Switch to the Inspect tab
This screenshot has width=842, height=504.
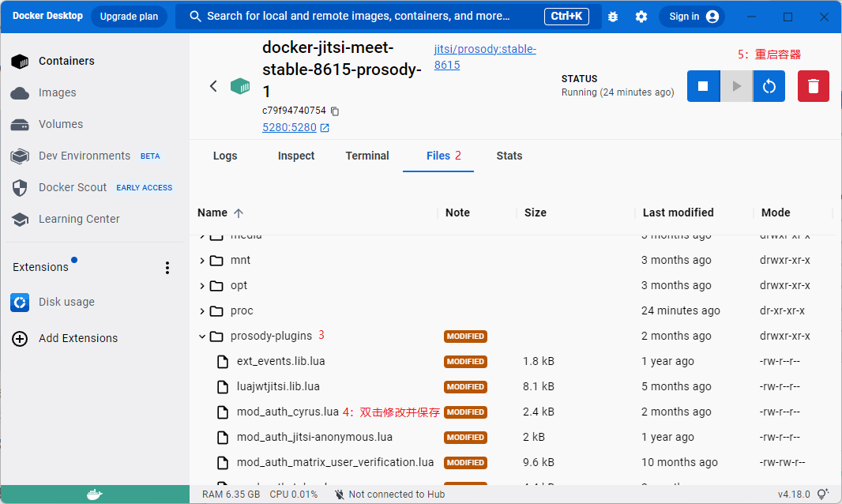click(296, 156)
